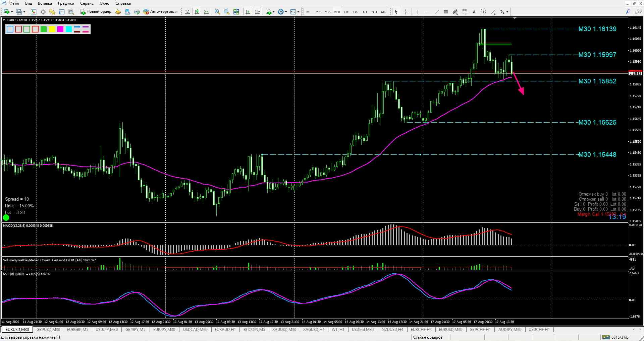Select the text tool A
Image resolution: width=644 pixels, height=341 pixels.
(474, 12)
